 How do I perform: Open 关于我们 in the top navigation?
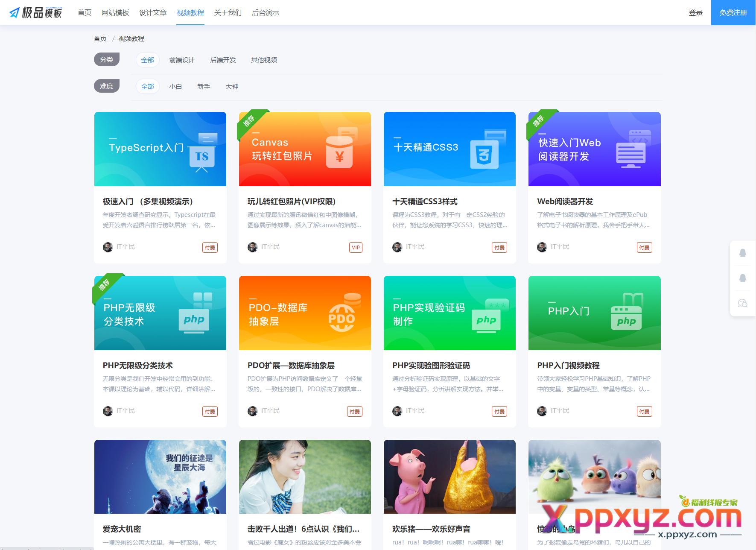coord(228,12)
